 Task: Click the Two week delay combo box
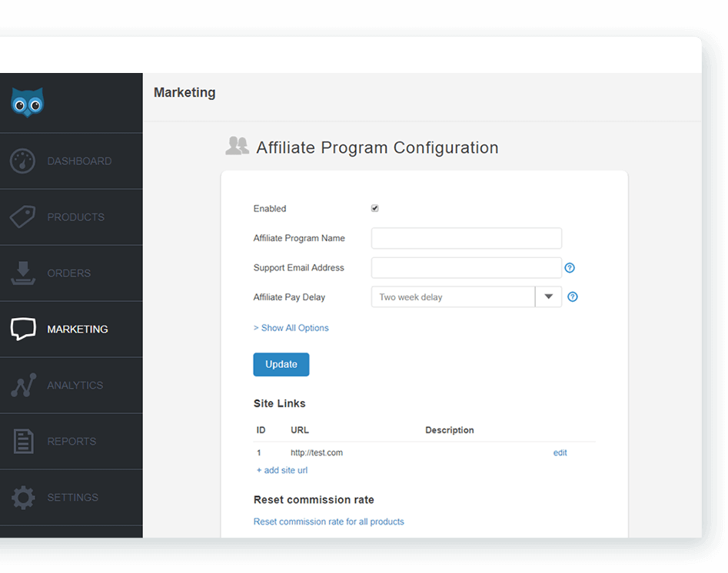[466, 297]
